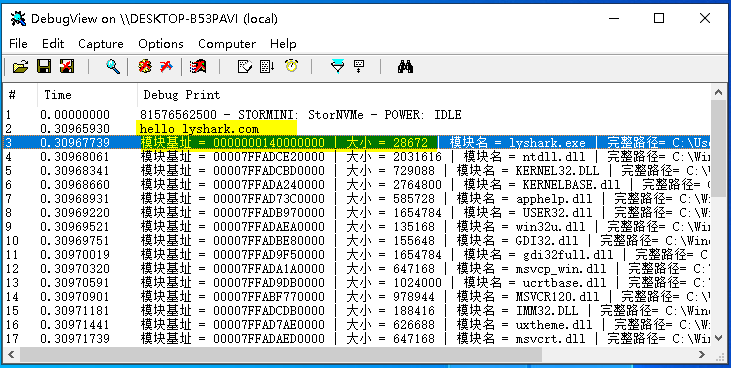Click the horizontal scrollbar right arrow

tap(703, 354)
